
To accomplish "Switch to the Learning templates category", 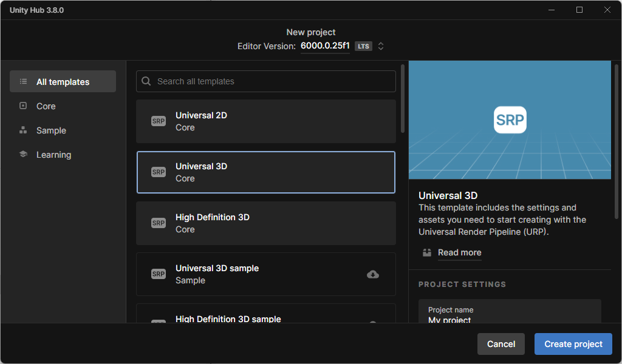I will [53, 155].
